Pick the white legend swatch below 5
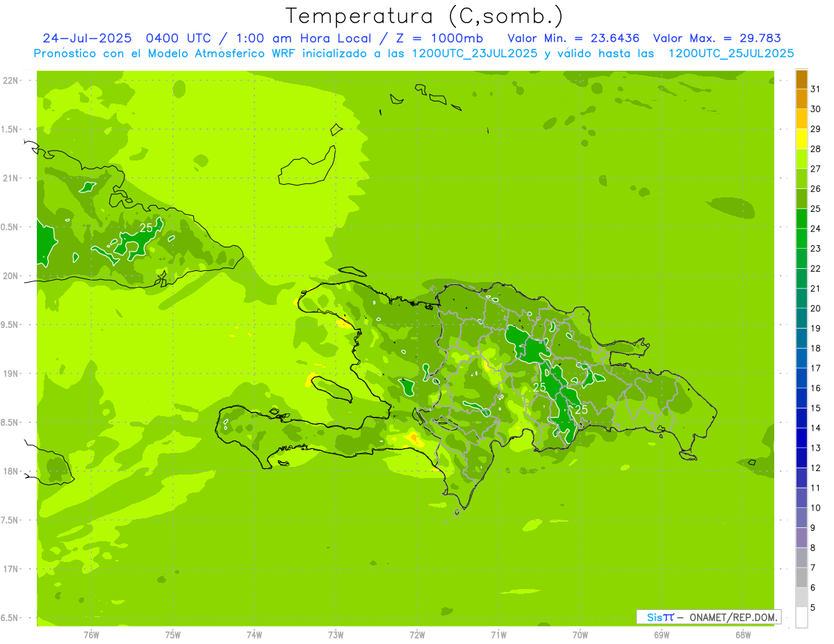The image size is (834, 644). [x=801, y=618]
